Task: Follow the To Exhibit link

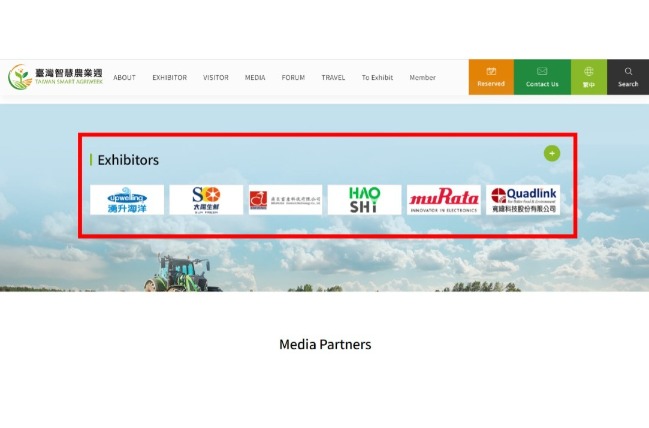Action: (377, 77)
